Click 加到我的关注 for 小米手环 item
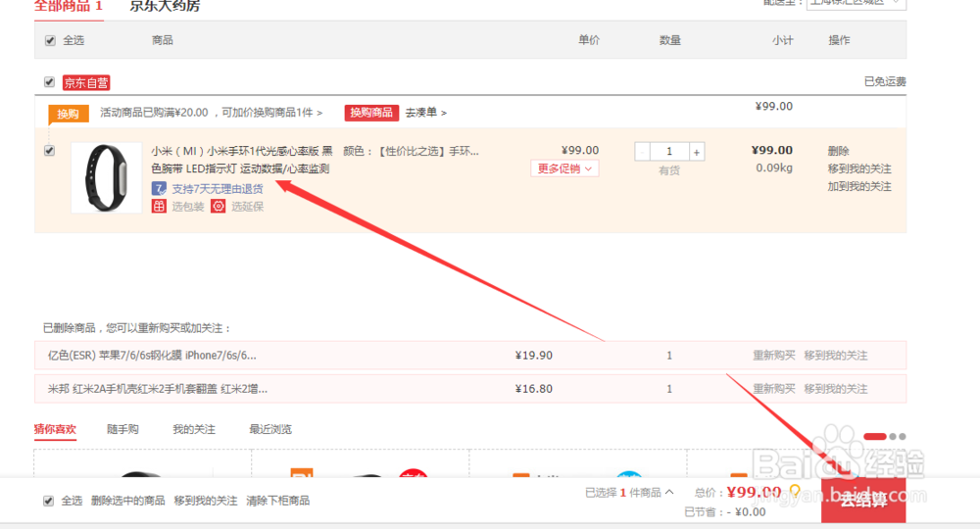The height and width of the screenshot is (529, 980). click(859, 186)
